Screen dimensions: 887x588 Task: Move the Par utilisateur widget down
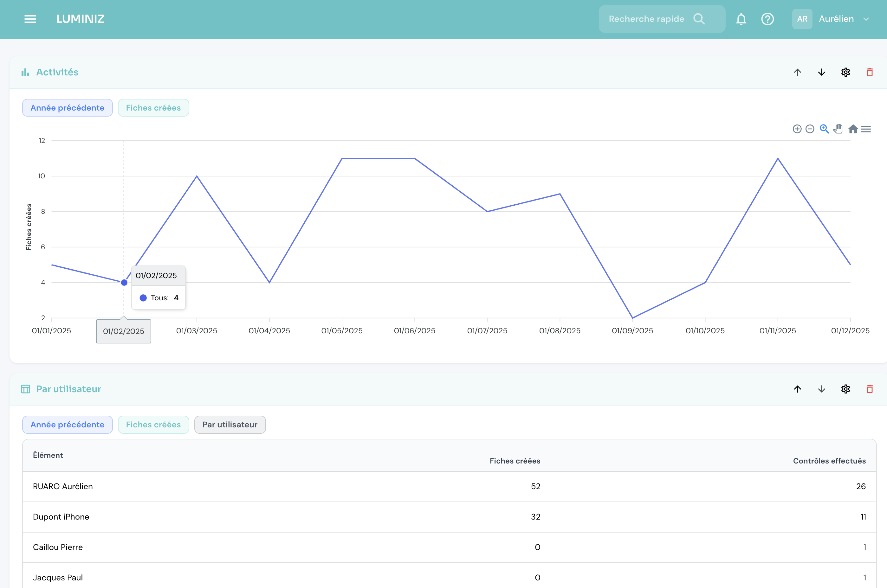(x=821, y=389)
